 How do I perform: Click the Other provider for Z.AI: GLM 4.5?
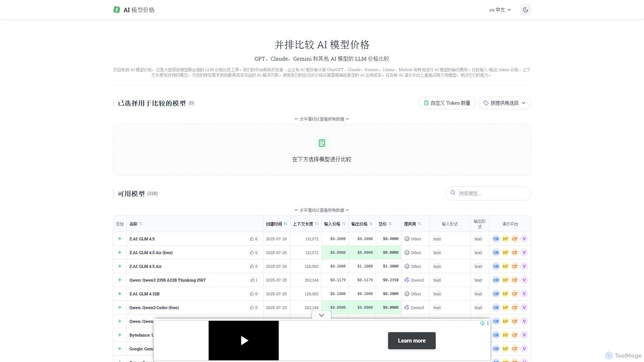(x=413, y=239)
